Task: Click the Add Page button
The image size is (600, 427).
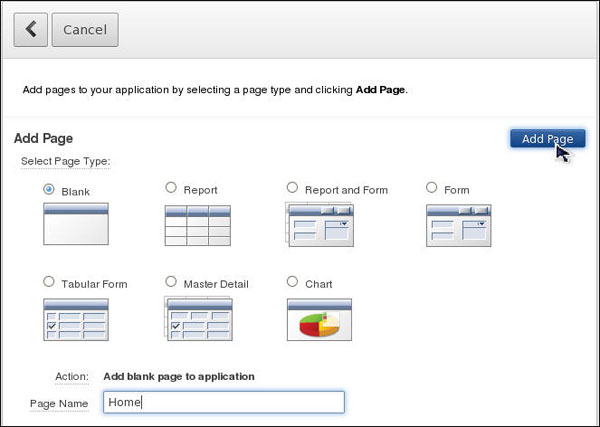Action: tap(547, 139)
